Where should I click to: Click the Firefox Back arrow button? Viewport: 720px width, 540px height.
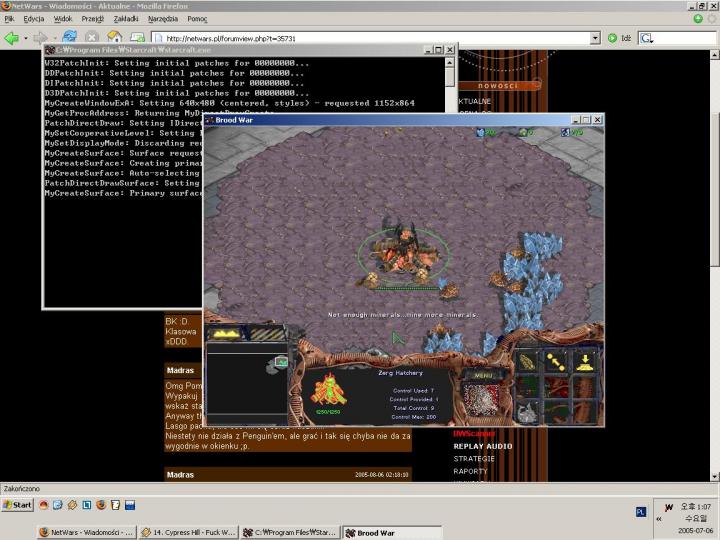[x=11, y=38]
